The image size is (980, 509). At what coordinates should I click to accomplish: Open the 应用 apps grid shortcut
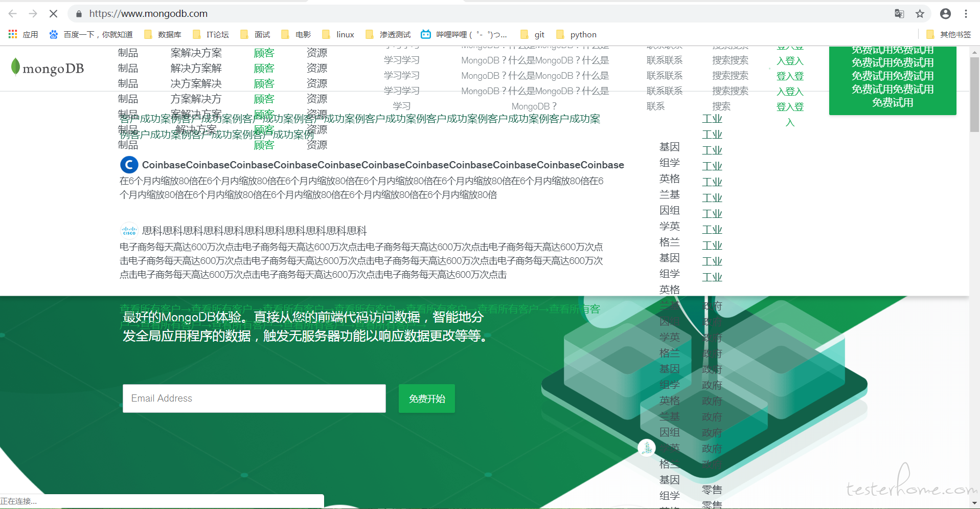[x=24, y=34]
